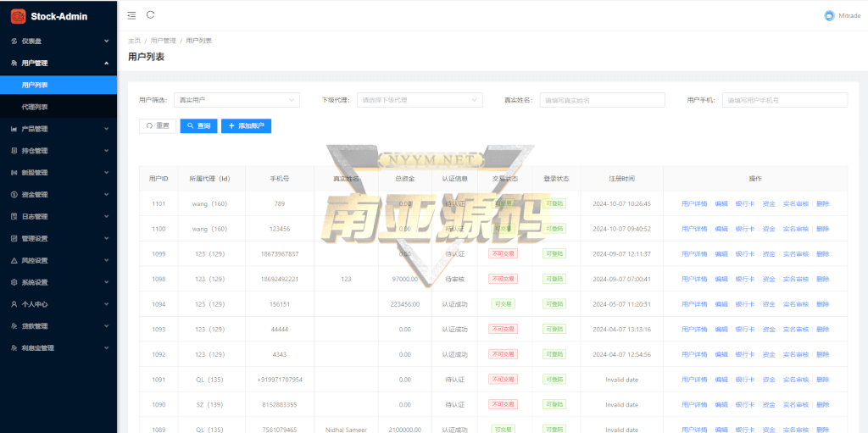Click the Mitrade user avatar icon
Image resolution: width=868 pixels, height=433 pixels.
click(x=829, y=15)
